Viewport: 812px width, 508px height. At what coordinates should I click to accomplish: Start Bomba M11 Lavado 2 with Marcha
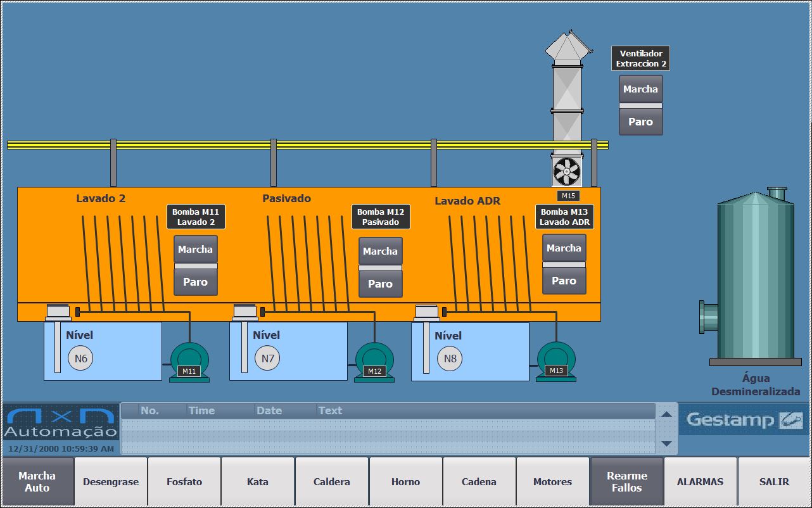195,250
